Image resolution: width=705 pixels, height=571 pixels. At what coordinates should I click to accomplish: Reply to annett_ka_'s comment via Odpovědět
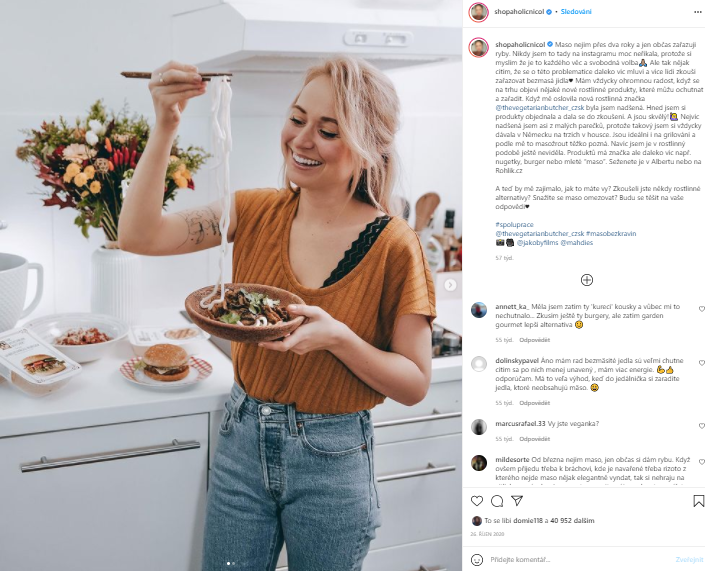click(x=534, y=340)
